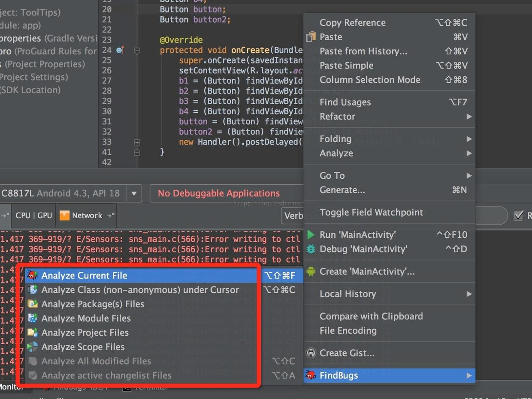Viewport: 532px width, 399px height.
Task: Click the Analyze Class under Cursor icon
Action: 33,290
